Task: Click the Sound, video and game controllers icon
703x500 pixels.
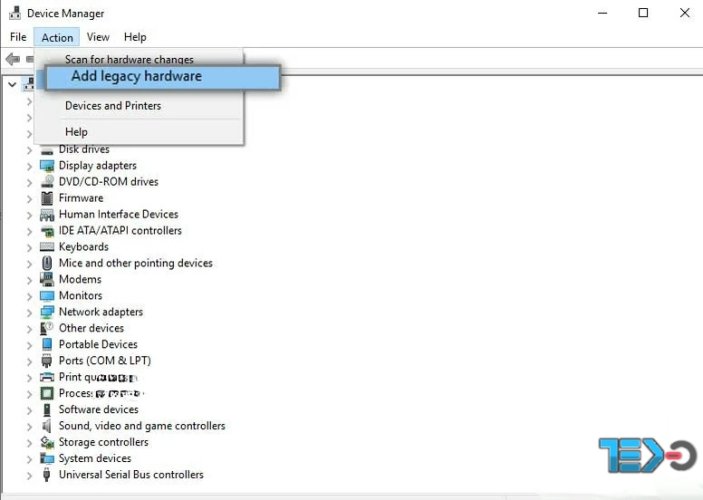Action: [47, 426]
